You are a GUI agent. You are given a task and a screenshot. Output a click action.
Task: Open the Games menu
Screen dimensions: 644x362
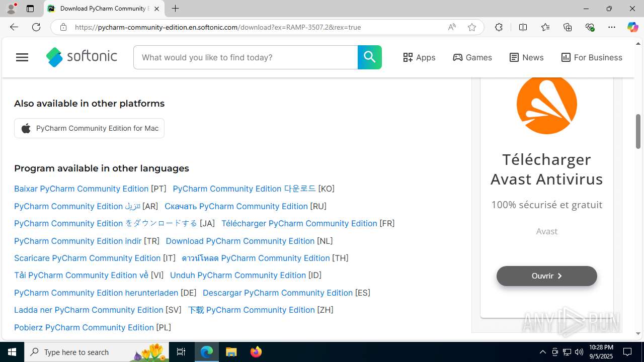472,57
